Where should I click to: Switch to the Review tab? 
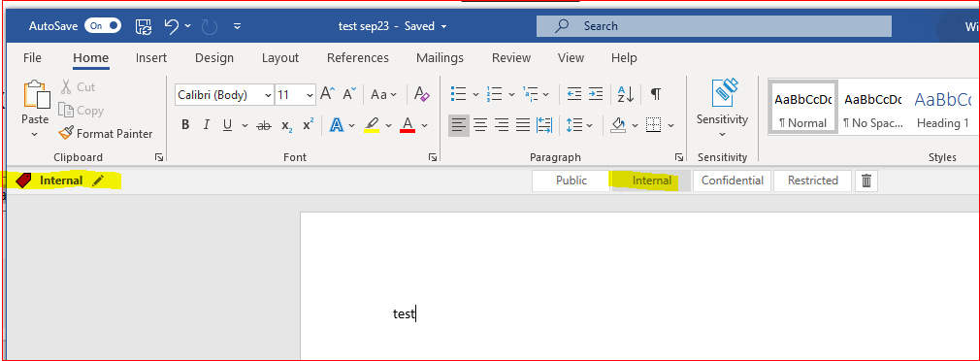pos(511,58)
